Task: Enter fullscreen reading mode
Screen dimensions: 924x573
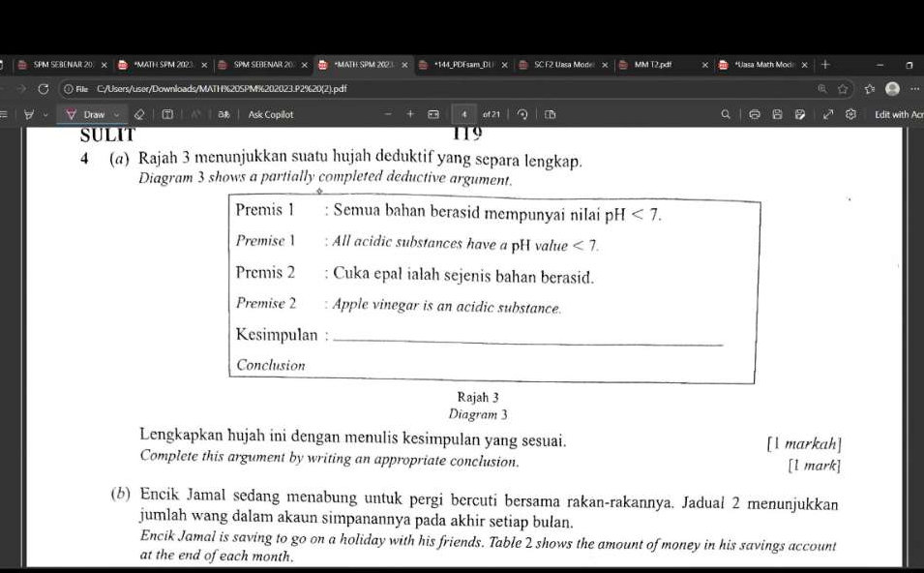Action: click(827, 113)
